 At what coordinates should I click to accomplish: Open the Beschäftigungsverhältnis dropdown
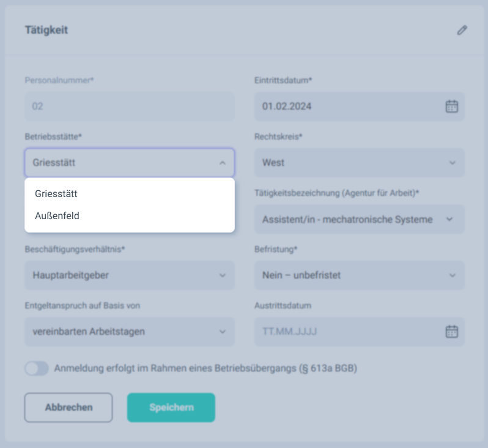point(129,275)
